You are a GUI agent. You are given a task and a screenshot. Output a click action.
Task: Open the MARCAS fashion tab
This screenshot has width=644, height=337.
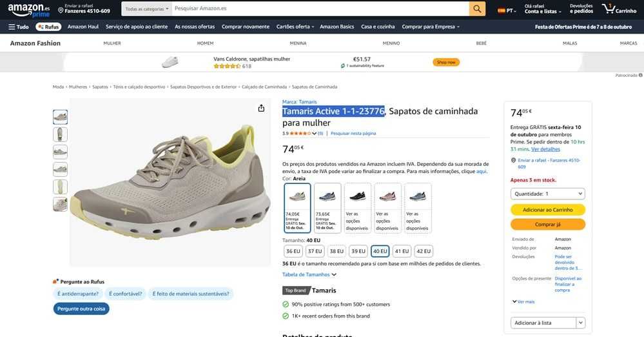[x=629, y=43]
